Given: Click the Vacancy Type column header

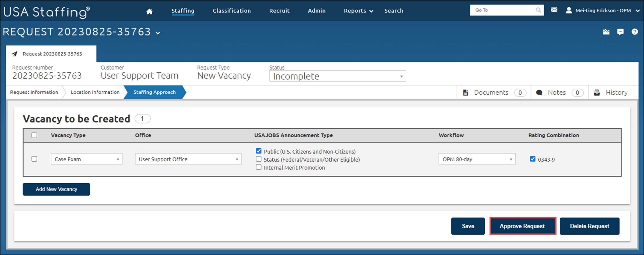Looking at the screenshot, I should (x=68, y=135).
